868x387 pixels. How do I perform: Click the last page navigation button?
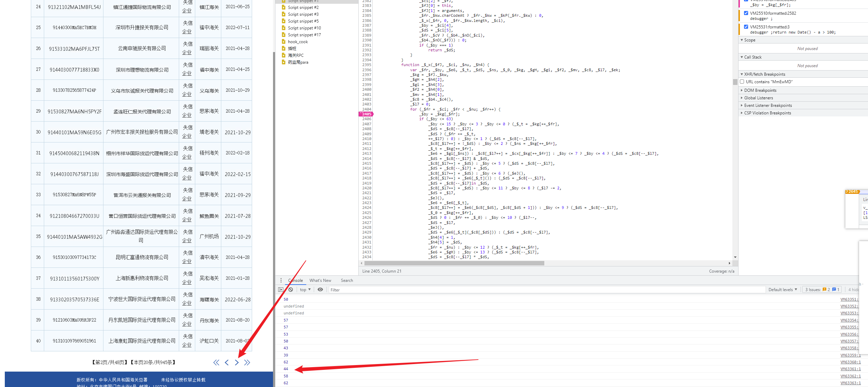tap(248, 362)
